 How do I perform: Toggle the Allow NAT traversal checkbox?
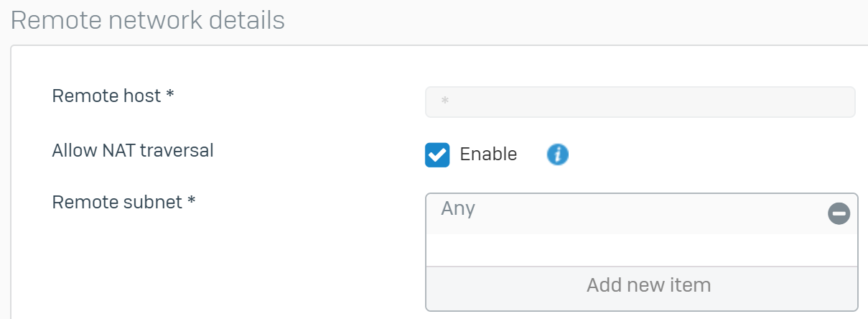click(x=437, y=154)
